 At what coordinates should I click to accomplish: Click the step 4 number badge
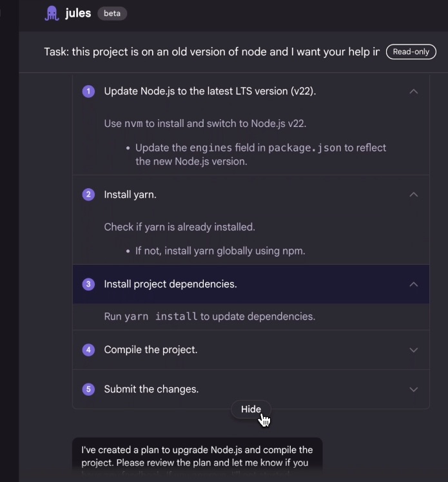(x=88, y=350)
